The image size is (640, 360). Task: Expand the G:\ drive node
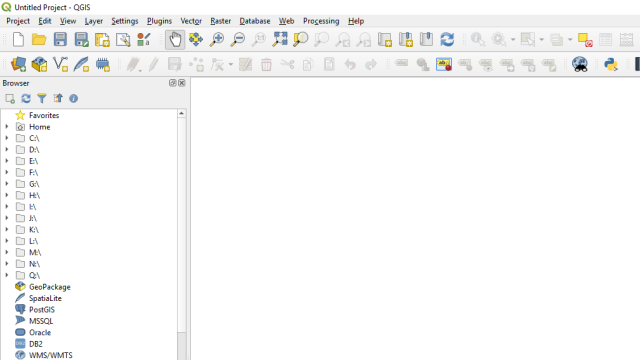[7, 184]
